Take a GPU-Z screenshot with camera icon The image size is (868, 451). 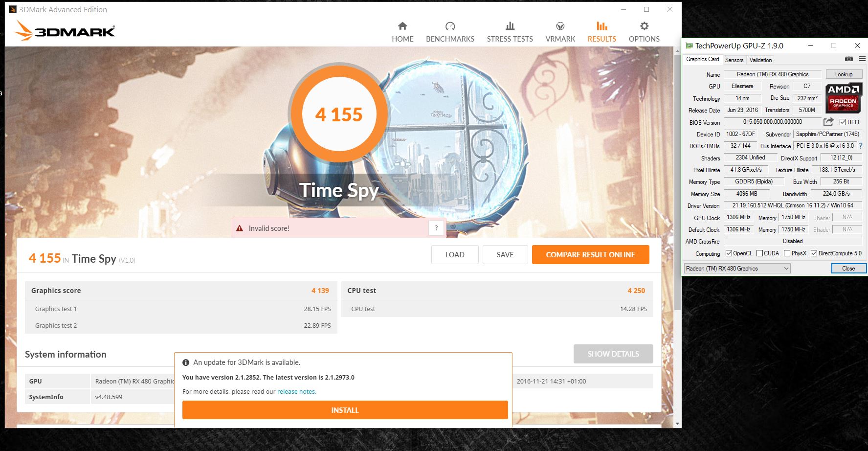pyautogui.click(x=849, y=59)
